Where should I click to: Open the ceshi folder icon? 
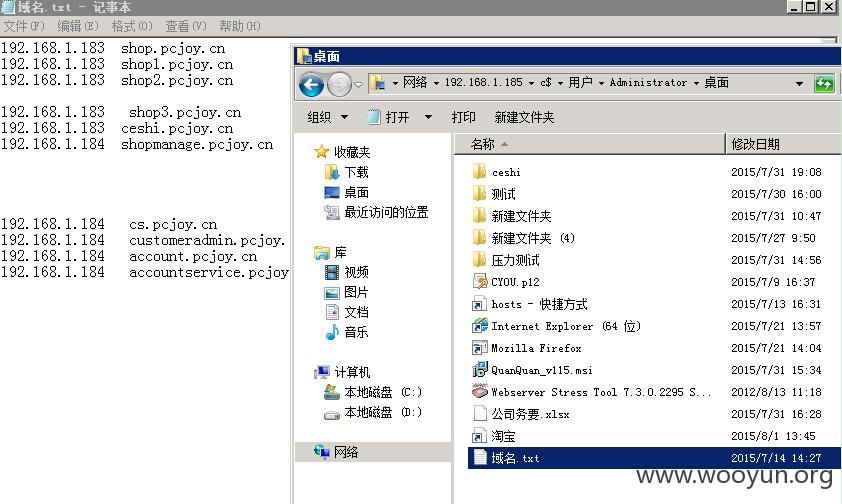click(479, 172)
